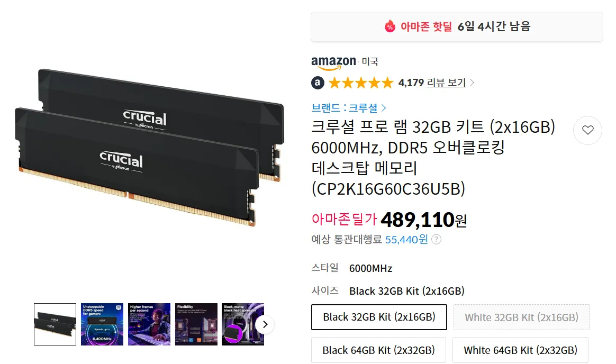The image size is (616, 364).
Task: Show next thumbnails with the arrow button
Action: click(x=265, y=324)
